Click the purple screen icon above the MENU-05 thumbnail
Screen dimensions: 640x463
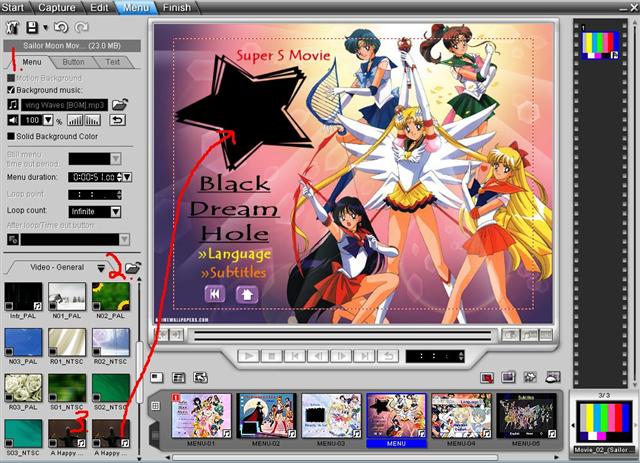click(508, 377)
